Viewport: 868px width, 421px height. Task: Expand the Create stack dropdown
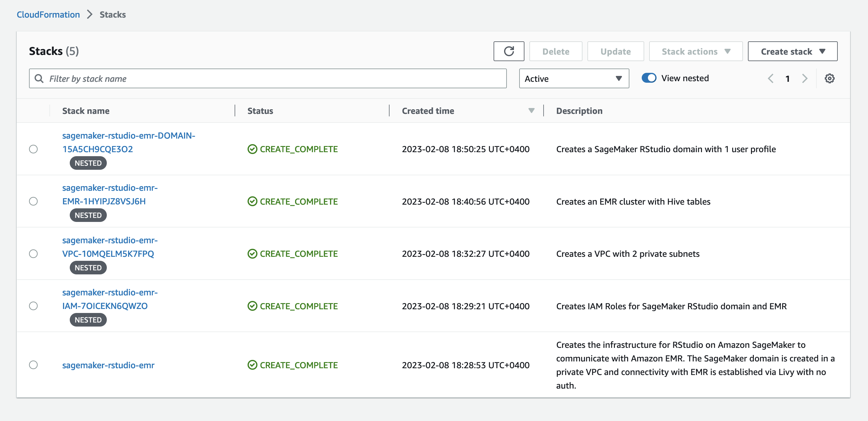(x=792, y=51)
